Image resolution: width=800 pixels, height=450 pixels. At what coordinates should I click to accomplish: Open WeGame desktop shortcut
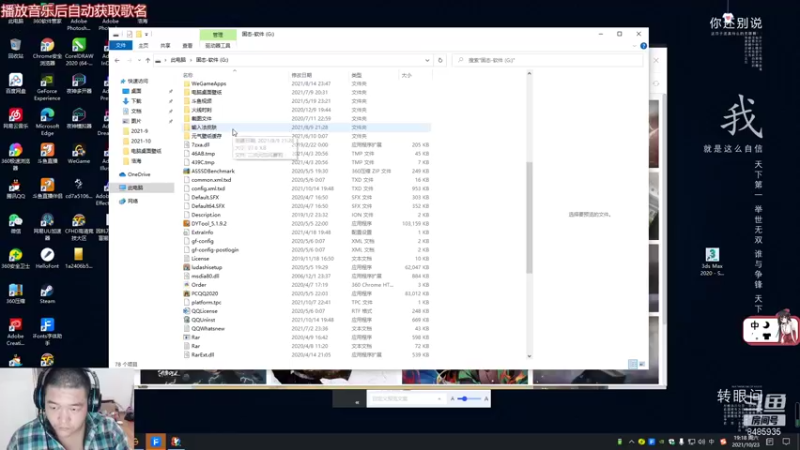tap(79, 154)
